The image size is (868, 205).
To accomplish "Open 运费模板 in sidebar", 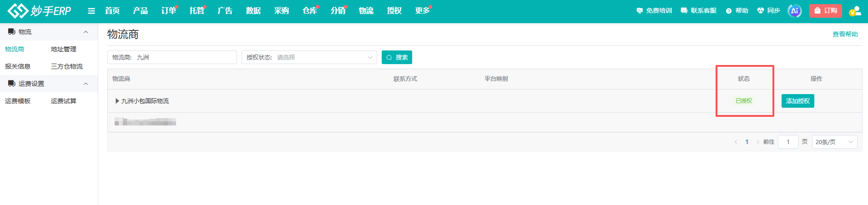I will point(18,101).
